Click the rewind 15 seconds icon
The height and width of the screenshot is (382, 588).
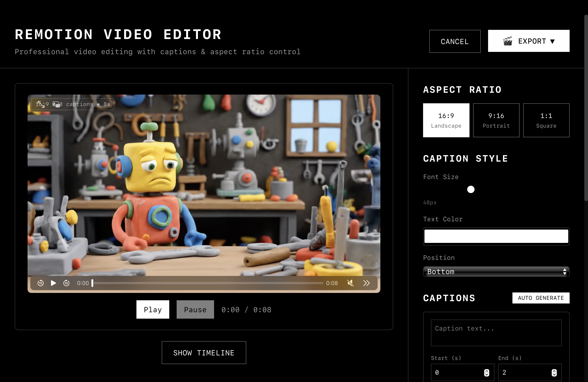pyautogui.click(x=41, y=283)
